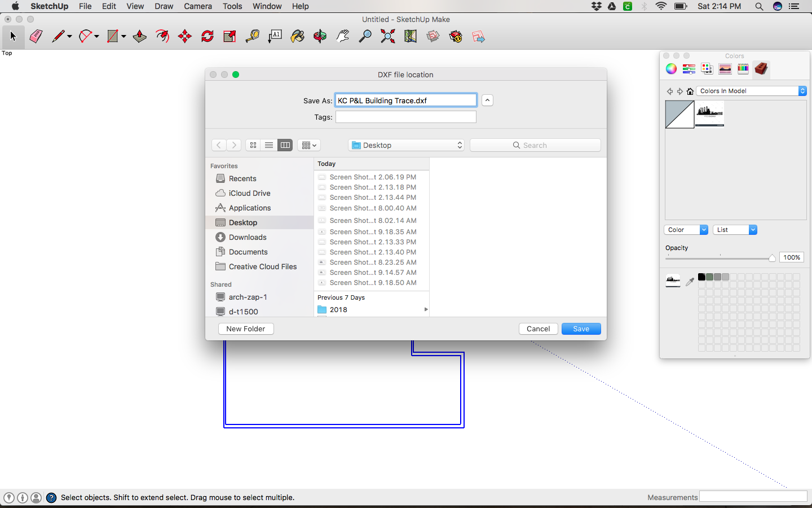Image resolution: width=812 pixels, height=508 pixels.
Task: Click the Zoom Extents tool
Action: click(387, 37)
